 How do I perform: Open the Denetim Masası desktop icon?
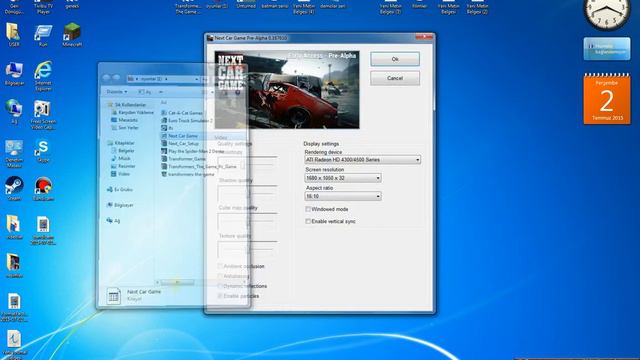14,153
